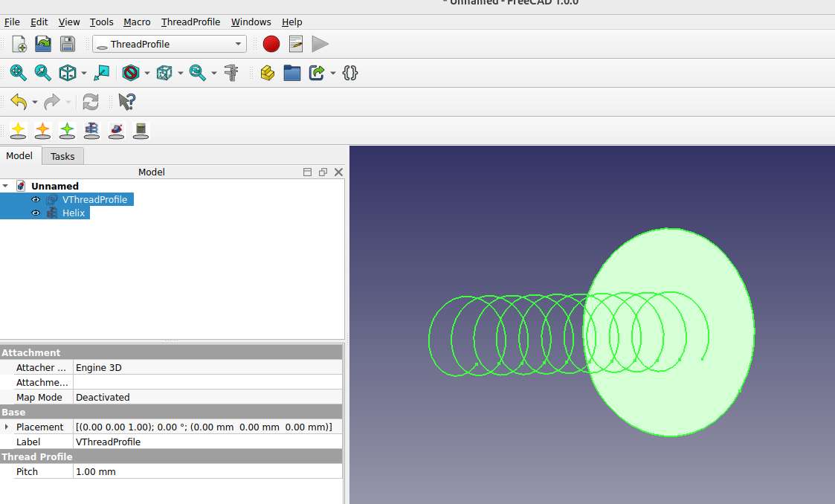Screen dimensions: 835x504
Task: Open an existing document
Action: 43,44
